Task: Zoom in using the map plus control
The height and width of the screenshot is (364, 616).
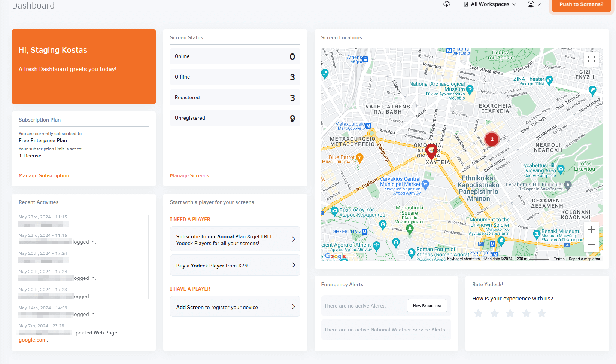Action: point(591,229)
